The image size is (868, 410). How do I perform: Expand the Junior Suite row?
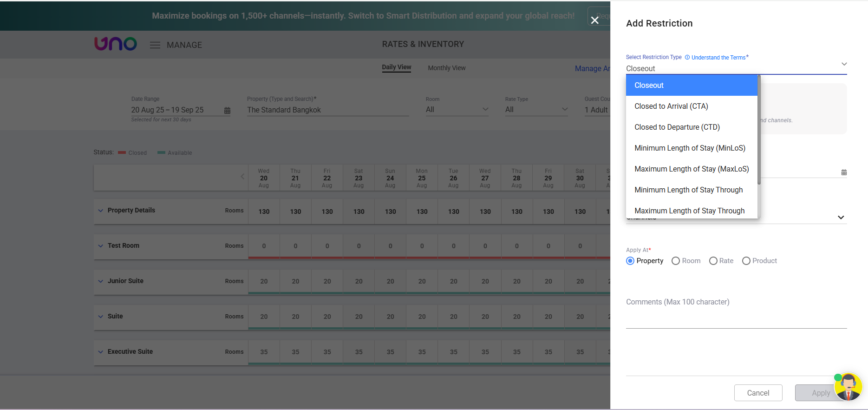point(101,281)
